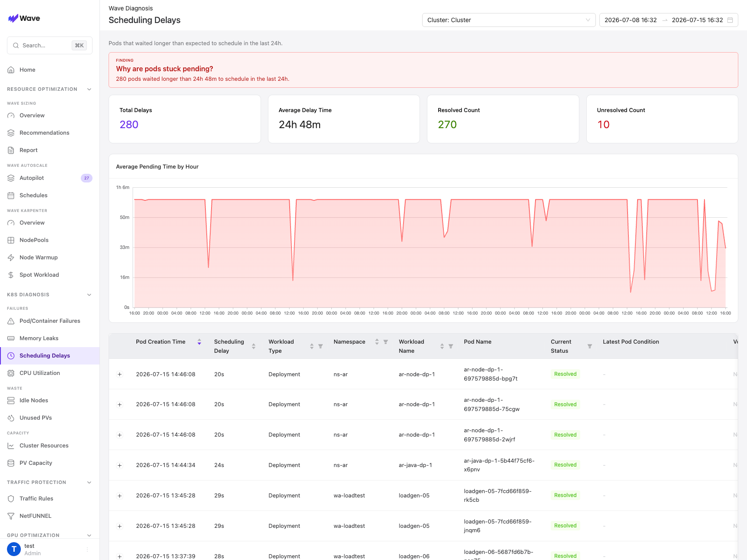Expand row for pod loadgen-05 rk5cb
The width and height of the screenshot is (747, 560).
tap(120, 496)
